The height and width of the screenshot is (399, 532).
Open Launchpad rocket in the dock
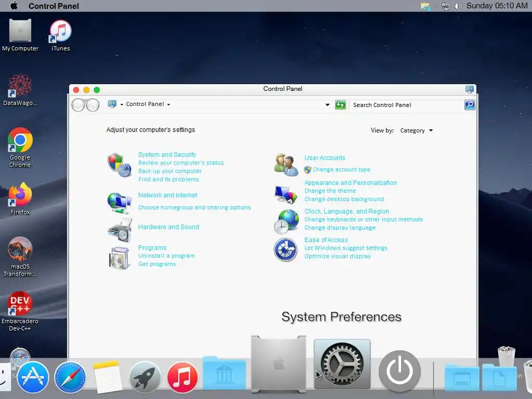click(145, 377)
